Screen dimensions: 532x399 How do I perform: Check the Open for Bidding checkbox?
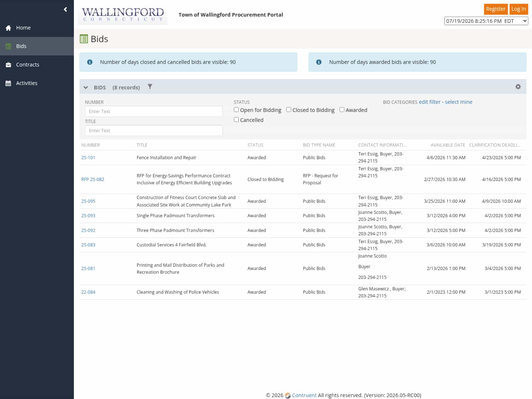coord(236,110)
